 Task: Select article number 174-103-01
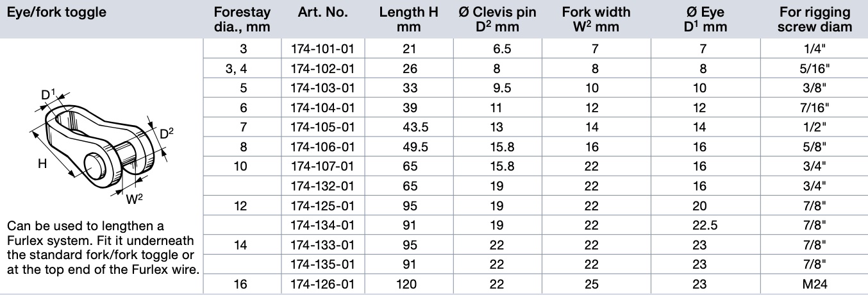coord(322,88)
